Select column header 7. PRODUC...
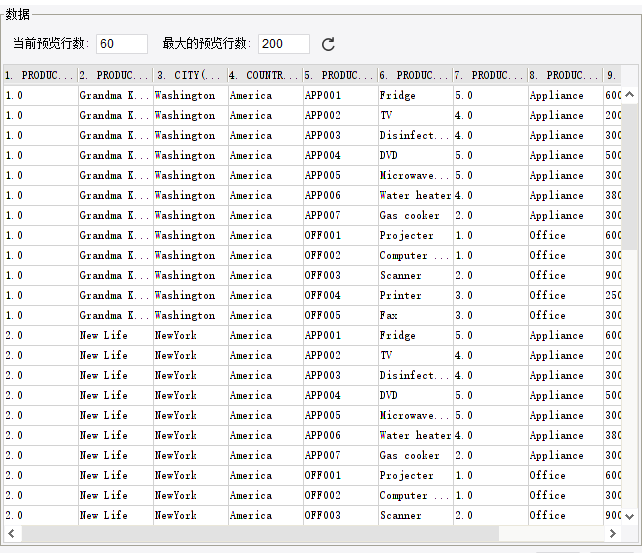The width and height of the screenshot is (642, 553). pyautogui.click(x=490, y=75)
